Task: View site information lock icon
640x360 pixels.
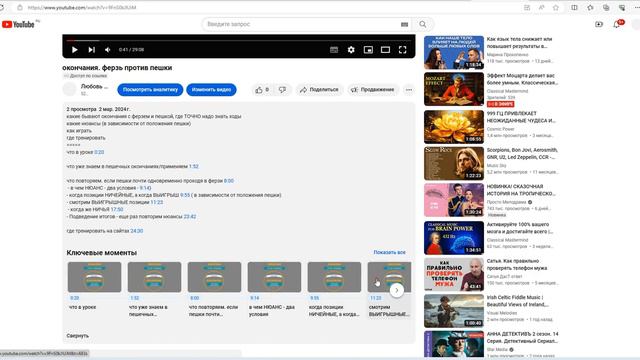Action: 20,7
